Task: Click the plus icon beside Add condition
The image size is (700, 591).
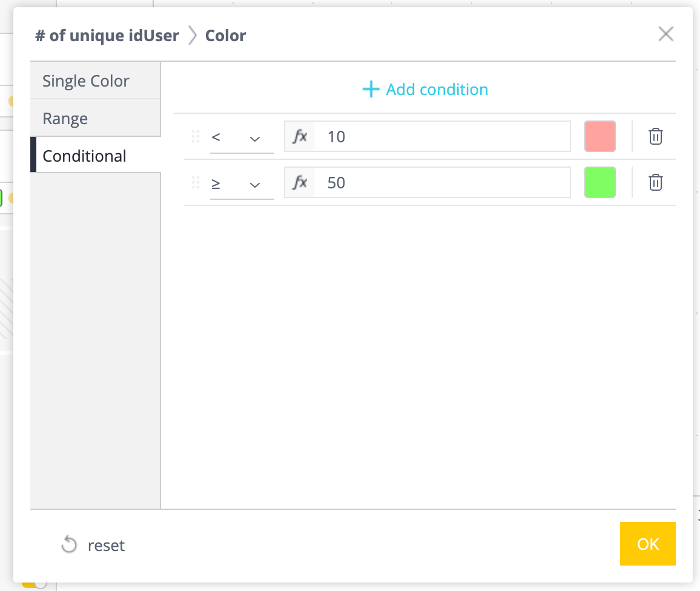Action: (x=371, y=90)
